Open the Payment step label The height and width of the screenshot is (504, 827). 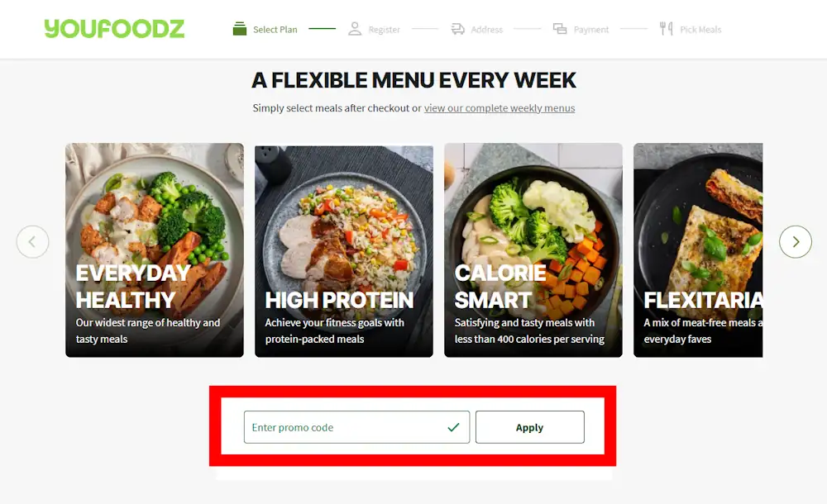591,30
